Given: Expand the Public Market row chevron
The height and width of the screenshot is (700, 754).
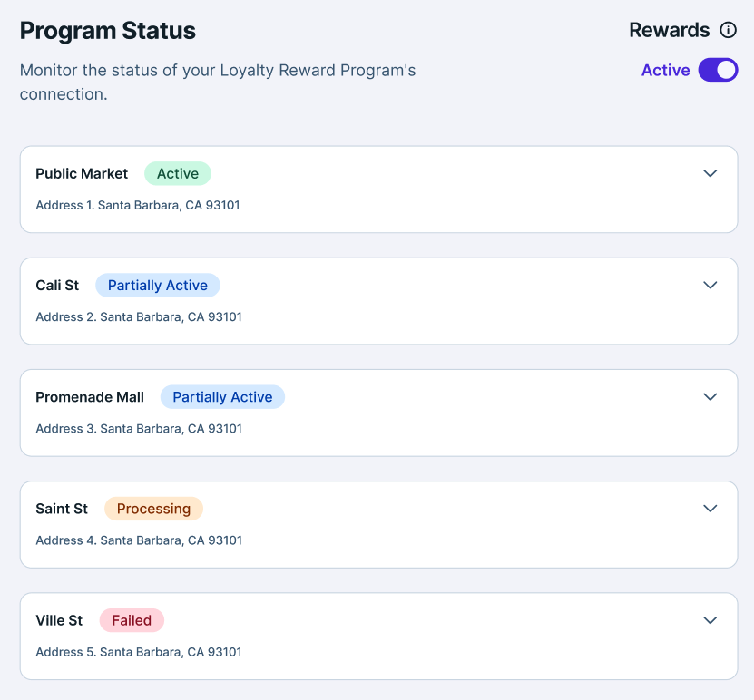Looking at the screenshot, I should [710, 173].
